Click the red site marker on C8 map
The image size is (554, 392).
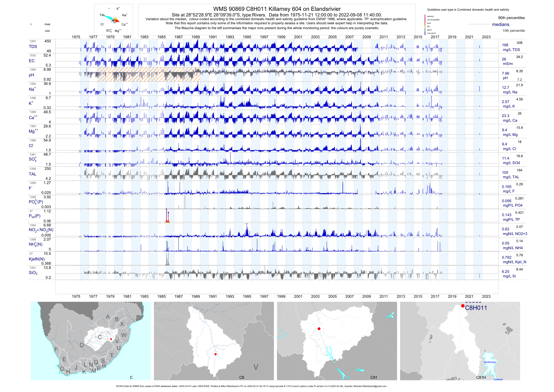click(x=216, y=354)
